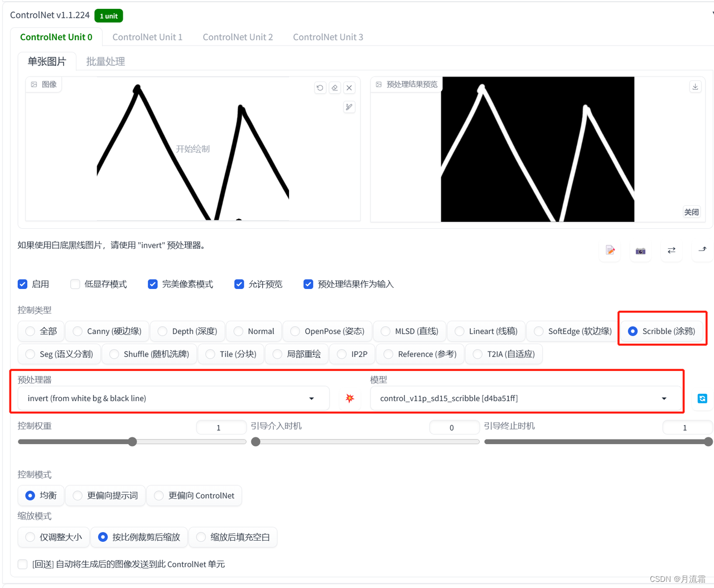The width and height of the screenshot is (714, 588).
Task: Undo the last stroke on the canvas
Action: pos(320,88)
